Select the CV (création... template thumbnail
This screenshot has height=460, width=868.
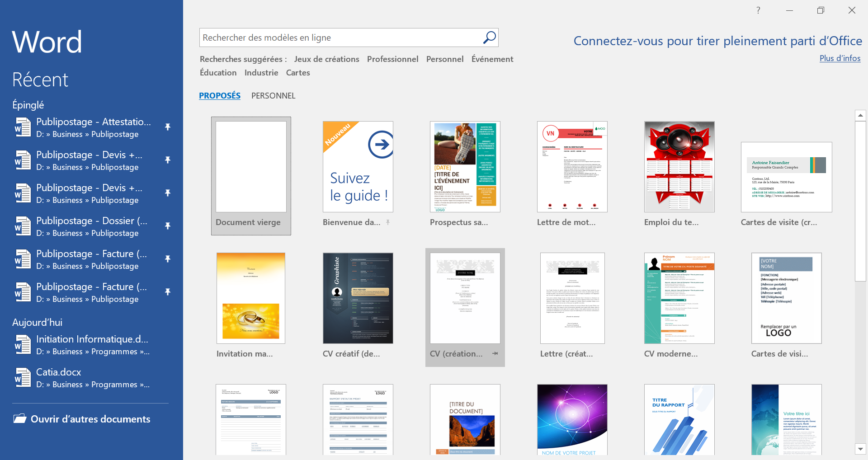(x=465, y=298)
